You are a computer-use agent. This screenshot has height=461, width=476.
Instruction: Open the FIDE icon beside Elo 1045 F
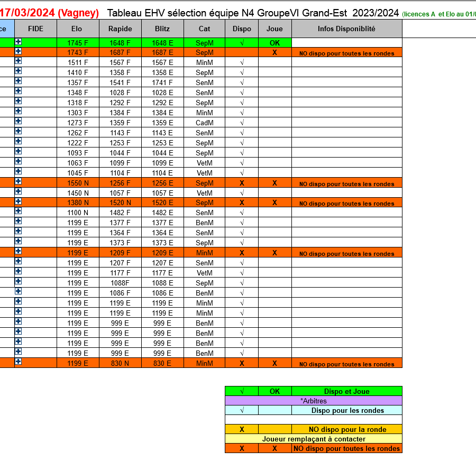point(18,172)
